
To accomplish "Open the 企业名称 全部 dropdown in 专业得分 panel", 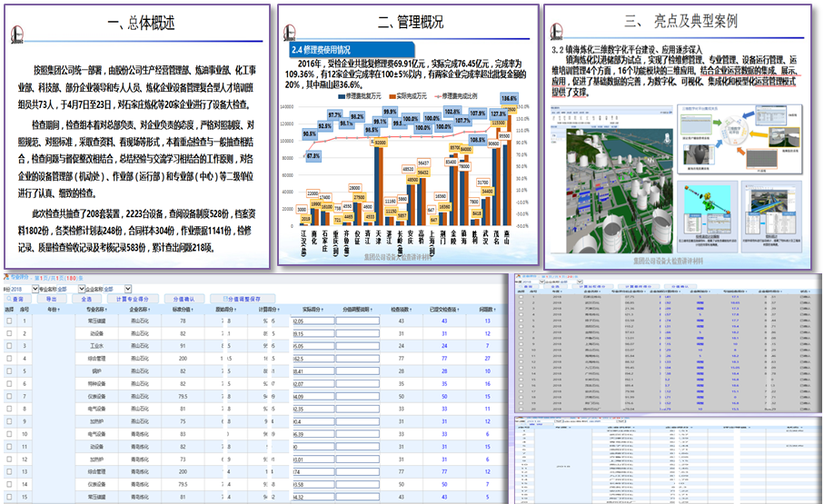I will (128, 289).
